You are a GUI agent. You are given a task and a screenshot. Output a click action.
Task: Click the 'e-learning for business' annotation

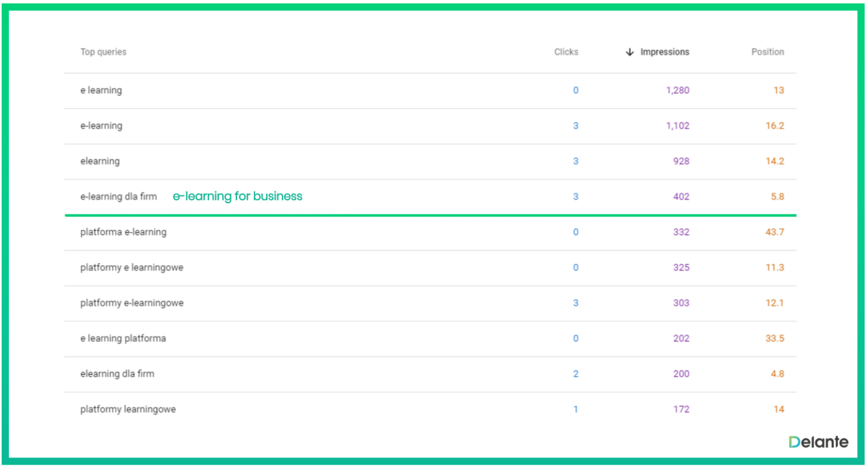click(x=237, y=197)
